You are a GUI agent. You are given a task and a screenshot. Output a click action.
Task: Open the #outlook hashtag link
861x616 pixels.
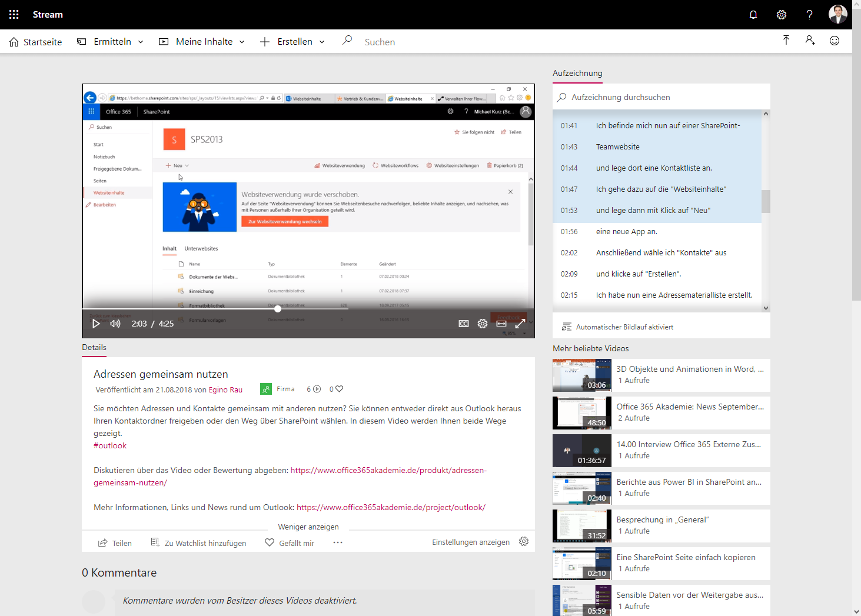[x=110, y=445]
